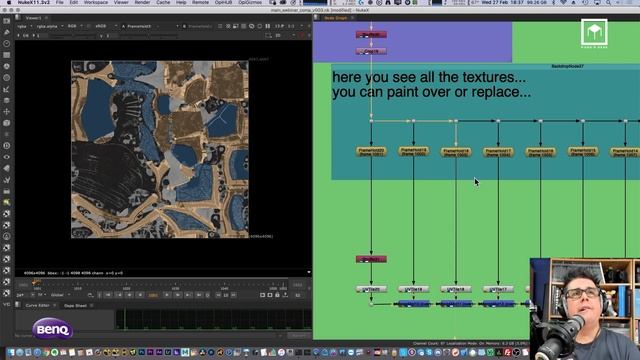Image resolution: width=640 pixels, height=360 pixels.
Task: Open the rgba.alpha channel dropdown
Action: pos(50,26)
